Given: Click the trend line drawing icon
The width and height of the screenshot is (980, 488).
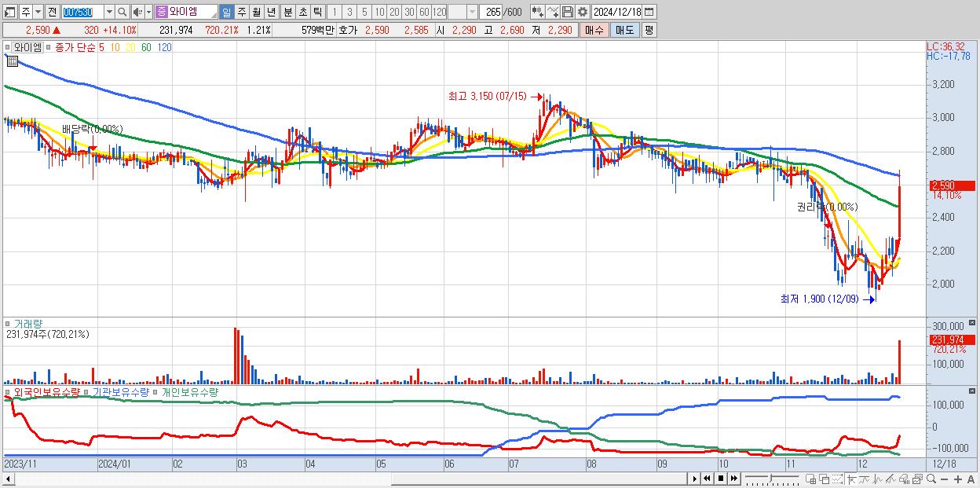Looking at the screenshot, I should coord(864,479).
